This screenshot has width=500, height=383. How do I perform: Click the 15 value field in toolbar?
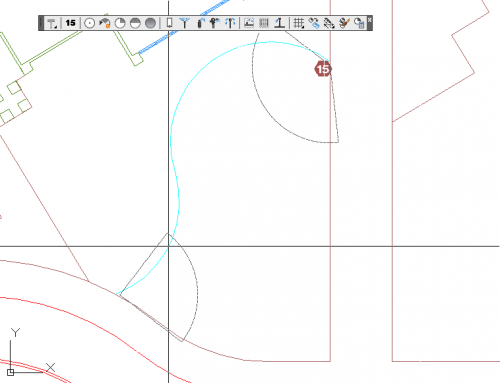click(x=70, y=23)
